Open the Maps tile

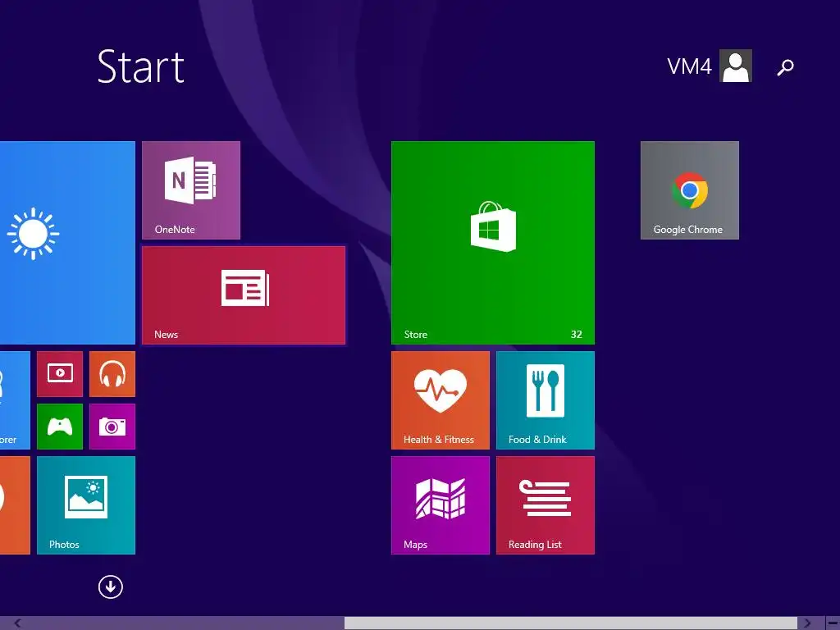coord(441,505)
